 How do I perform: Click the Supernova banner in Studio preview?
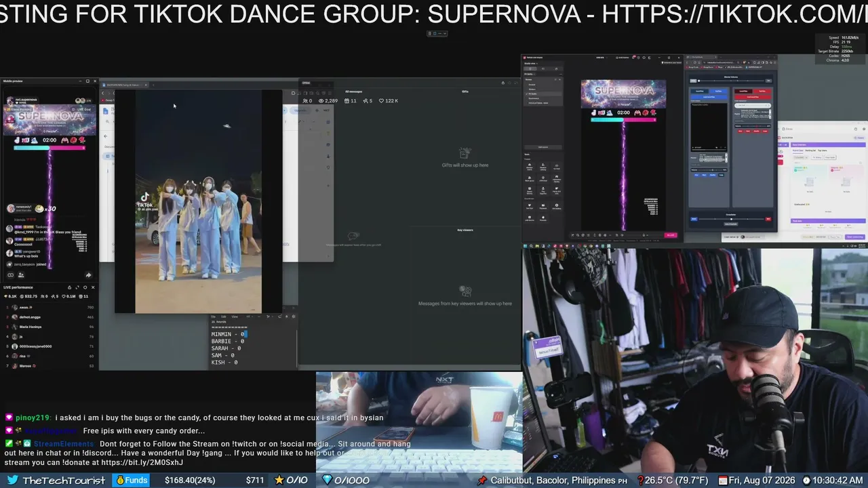click(x=623, y=94)
